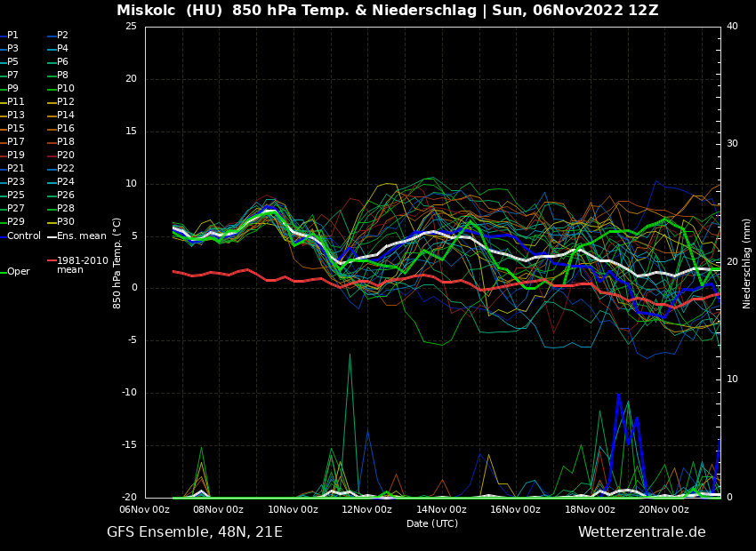Click the Niederschlag (mm) axis label
Screen dimensions: 756x551
coord(747,263)
